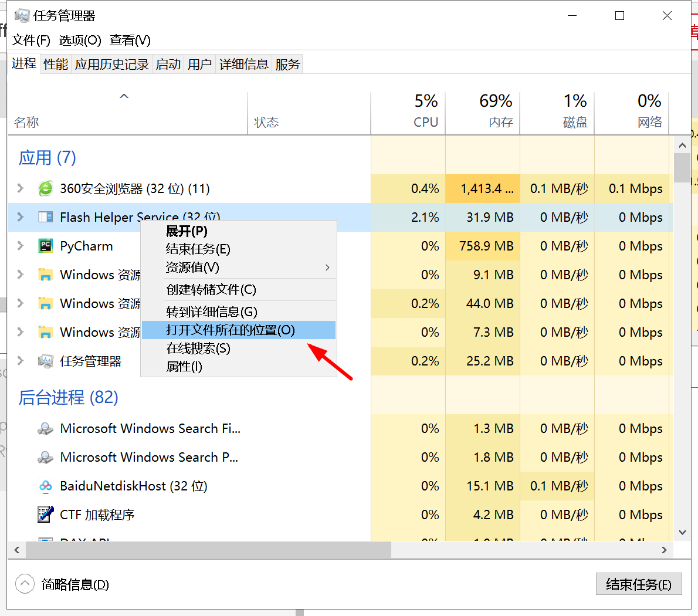Click the Microsoft Windows Search Fi... icon

[45, 429]
